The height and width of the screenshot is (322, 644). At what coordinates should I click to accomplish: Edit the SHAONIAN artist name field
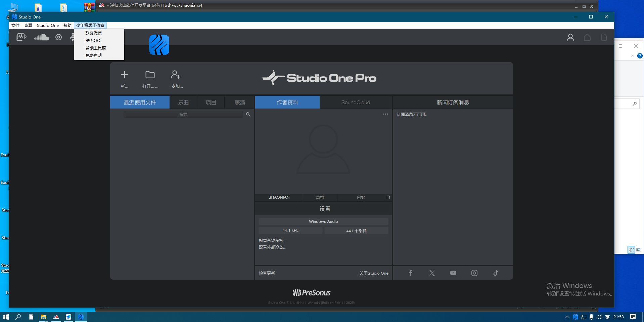279,197
